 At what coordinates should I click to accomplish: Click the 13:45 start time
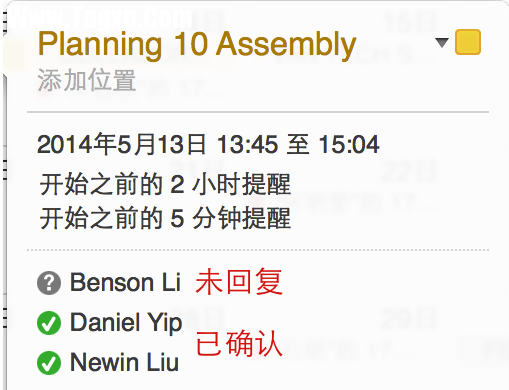247,145
